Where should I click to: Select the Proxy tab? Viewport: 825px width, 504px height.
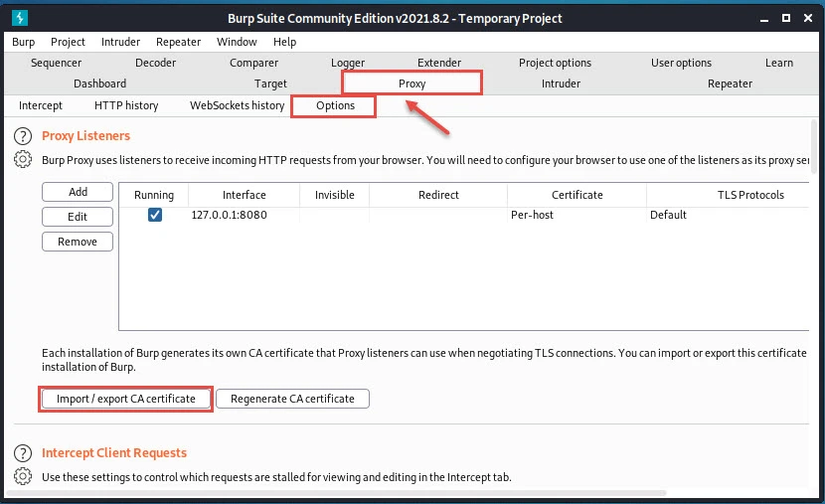412,84
